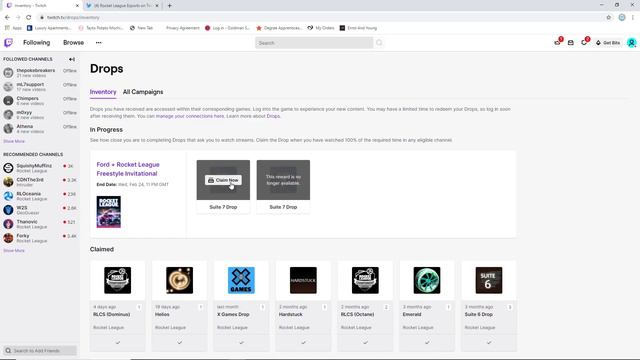Image resolution: width=640 pixels, height=360 pixels.
Task: Open the Browse page
Action: [x=73, y=42]
